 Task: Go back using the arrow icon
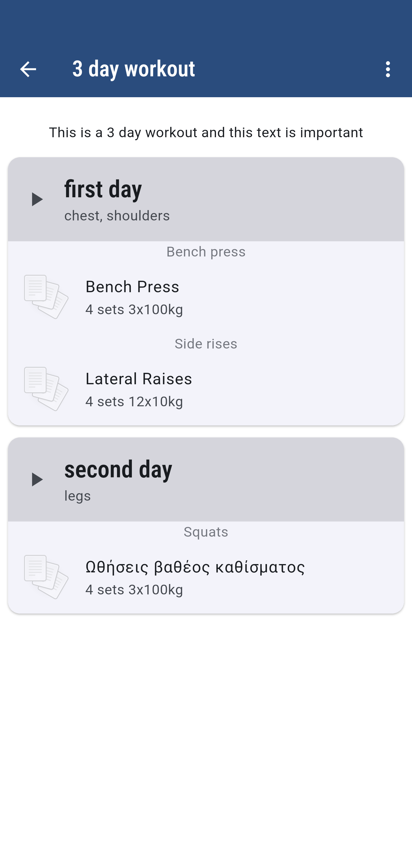(28, 69)
